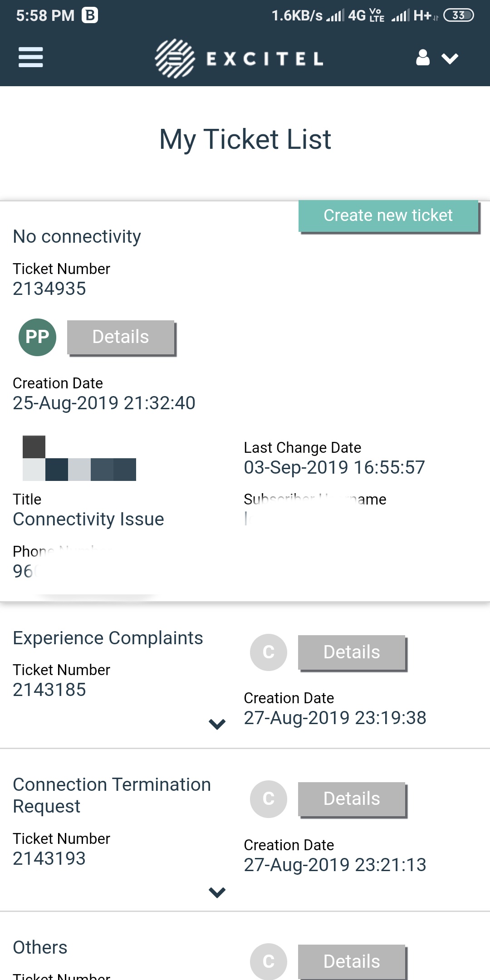
Task: Tap the battery indicator in status bar
Action: (x=458, y=15)
